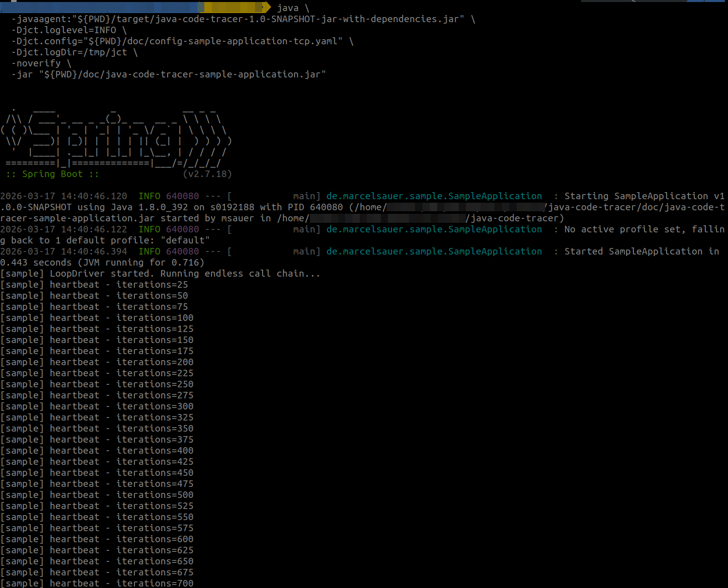The width and height of the screenshot is (728, 588).
Task: Click the 'default profile: "default"' text
Action: click(x=138, y=240)
